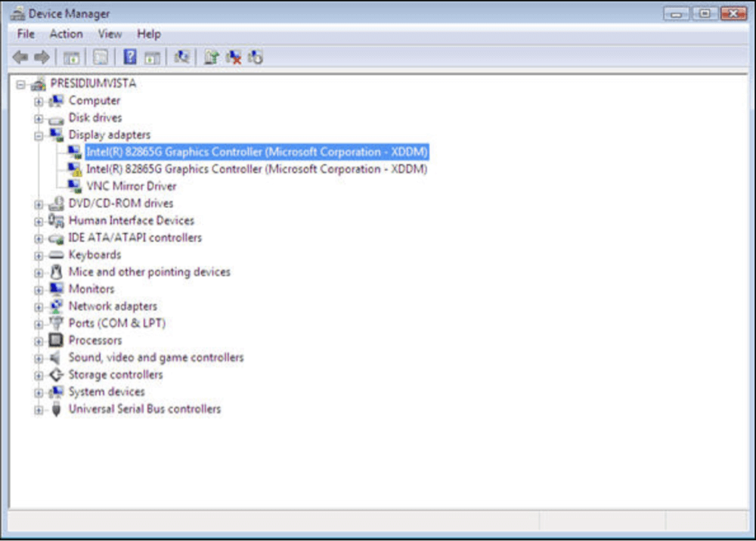Click the Back navigation arrow
The image size is (756, 541).
pyautogui.click(x=20, y=58)
